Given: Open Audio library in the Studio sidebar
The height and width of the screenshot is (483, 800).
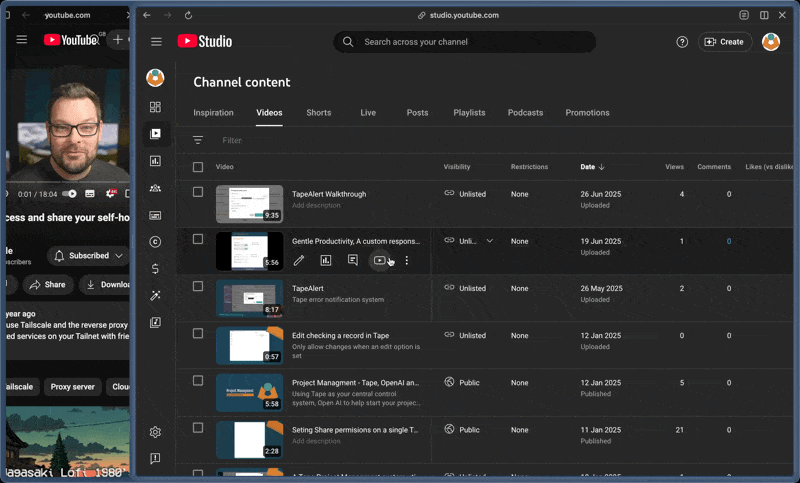Looking at the screenshot, I should point(155,322).
